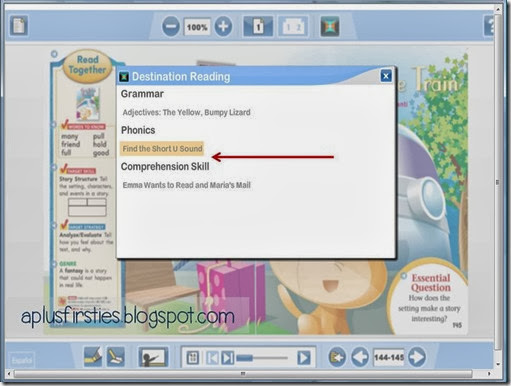Adjust the audio progress slider
This screenshot has width=511, height=386.
coord(262,358)
